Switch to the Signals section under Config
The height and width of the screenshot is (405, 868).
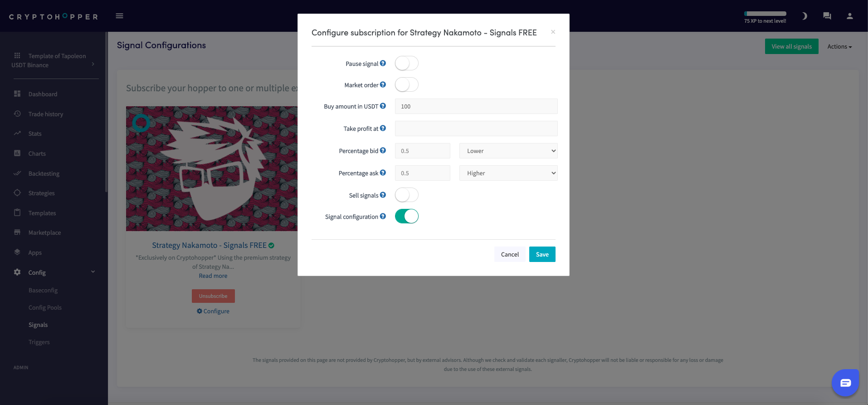38,325
